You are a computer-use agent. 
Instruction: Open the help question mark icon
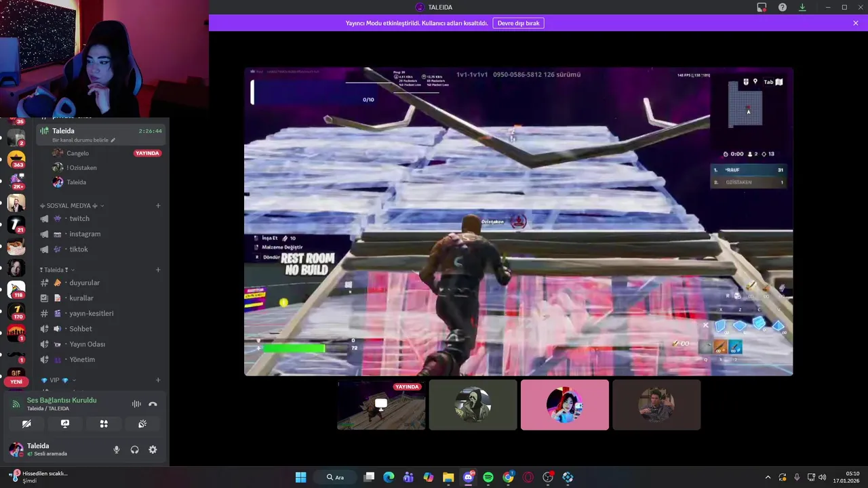pos(783,7)
